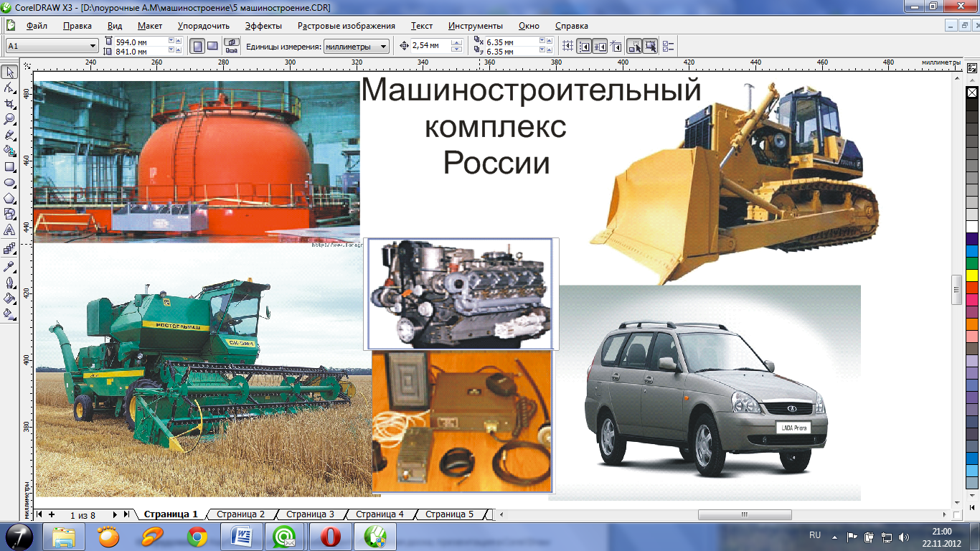
Task: Switch to Страница 2 tab
Action: [240, 514]
